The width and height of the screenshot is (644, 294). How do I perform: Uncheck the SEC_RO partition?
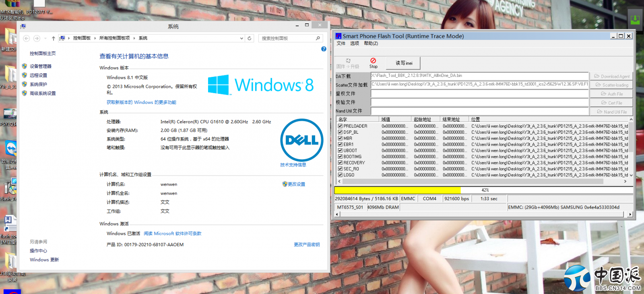340,169
